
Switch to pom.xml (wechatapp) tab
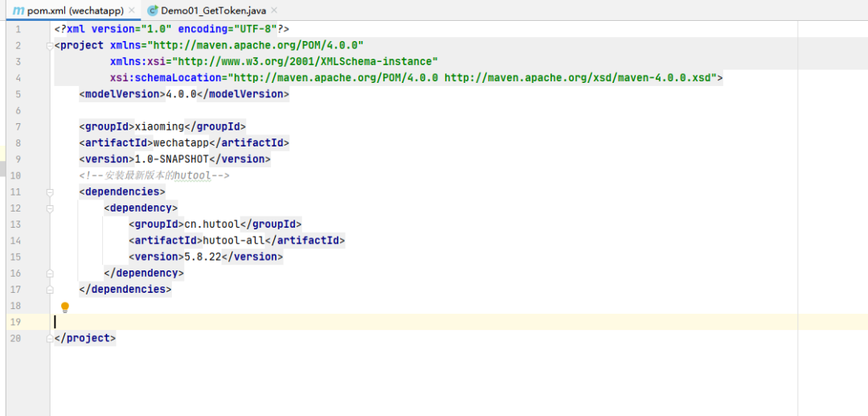[75, 10]
